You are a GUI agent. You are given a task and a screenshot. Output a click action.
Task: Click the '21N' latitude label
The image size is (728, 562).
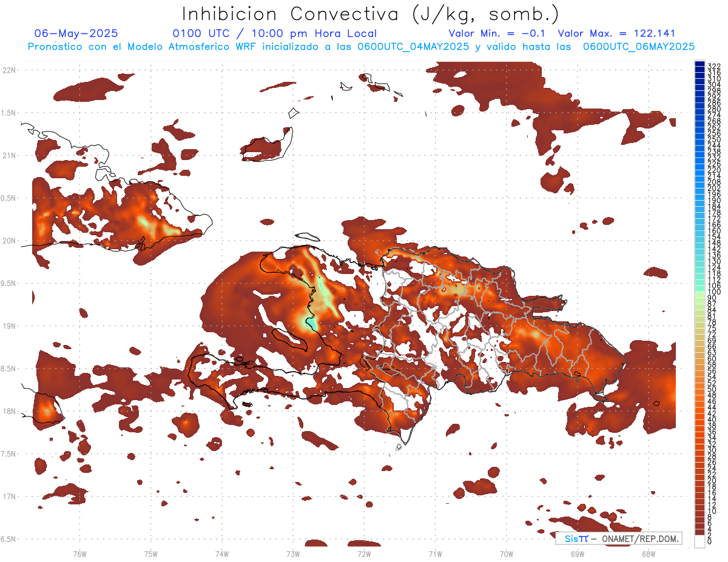9,156
